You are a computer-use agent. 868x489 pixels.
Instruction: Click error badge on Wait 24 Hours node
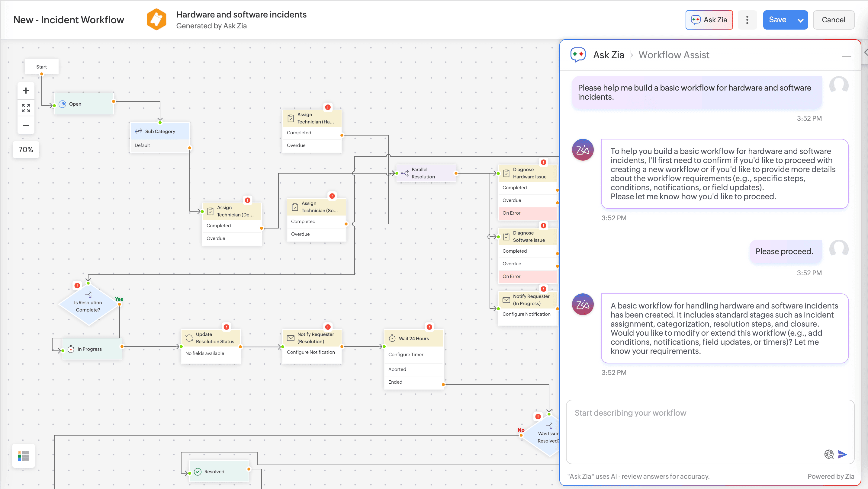point(429,327)
